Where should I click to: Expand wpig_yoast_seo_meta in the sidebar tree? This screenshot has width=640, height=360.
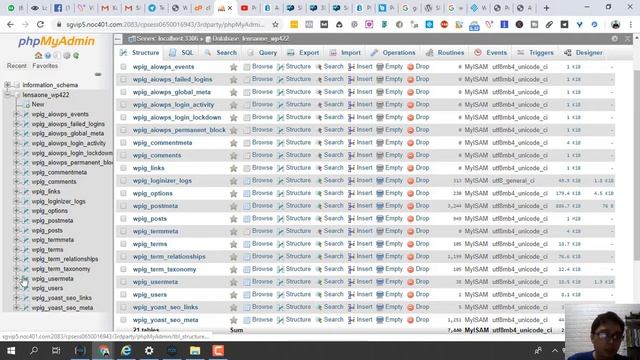click(x=17, y=308)
